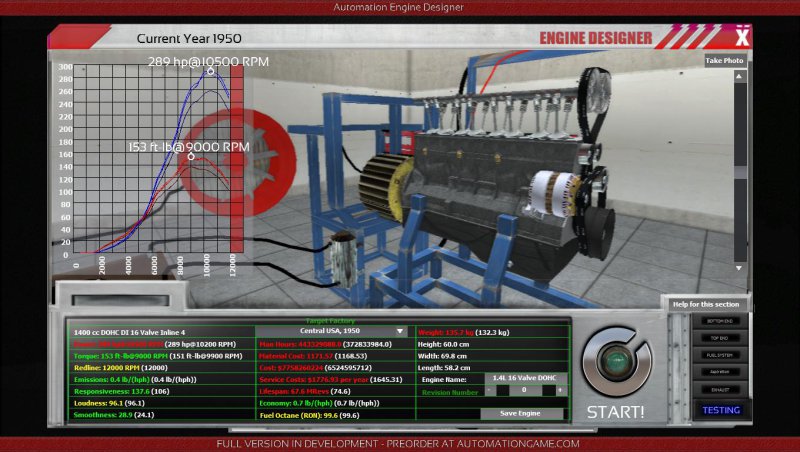The height and width of the screenshot is (452, 800).
Task: Click the vertical zoom slider handle
Action: pyautogui.click(x=739, y=172)
